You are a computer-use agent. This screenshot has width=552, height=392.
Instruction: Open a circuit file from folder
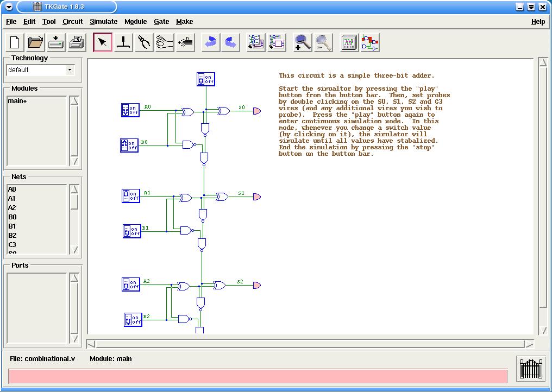click(x=35, y=42)
